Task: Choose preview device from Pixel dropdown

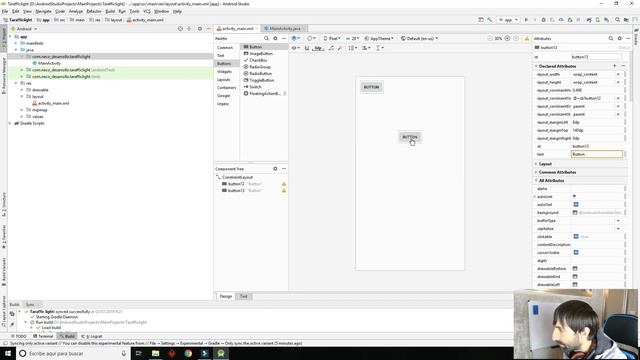Action: [x=332, y=38]
